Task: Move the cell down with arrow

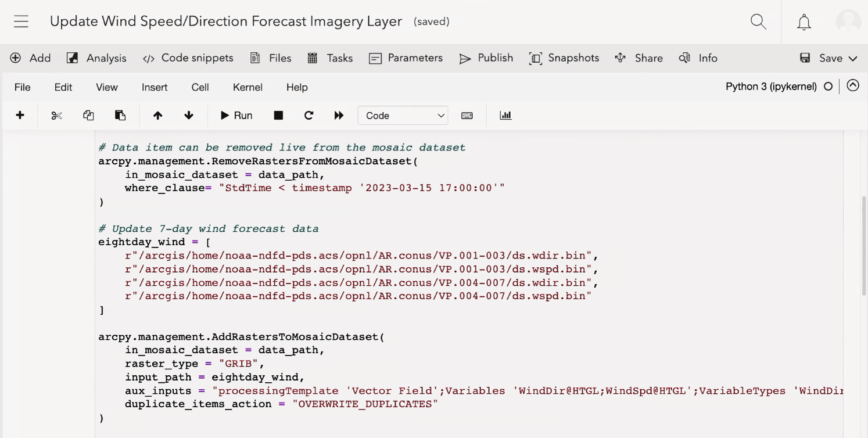Action: pyautogui.click(x=189, y=116)
